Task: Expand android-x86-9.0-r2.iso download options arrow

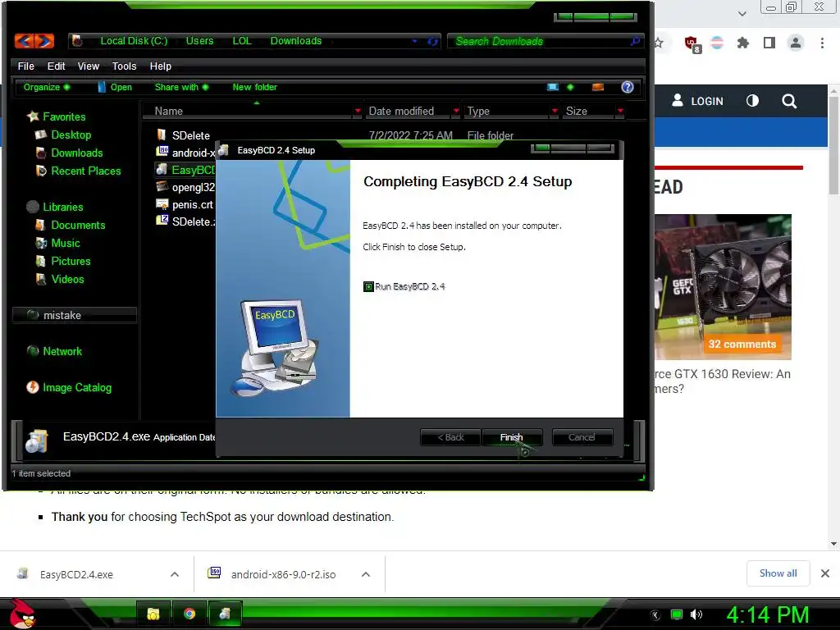Action: (365, 574)
